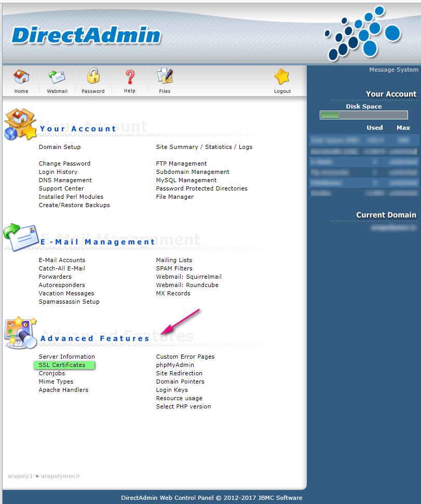
Task: Click the Your Account section box icon
Action: tap(21, 125)
